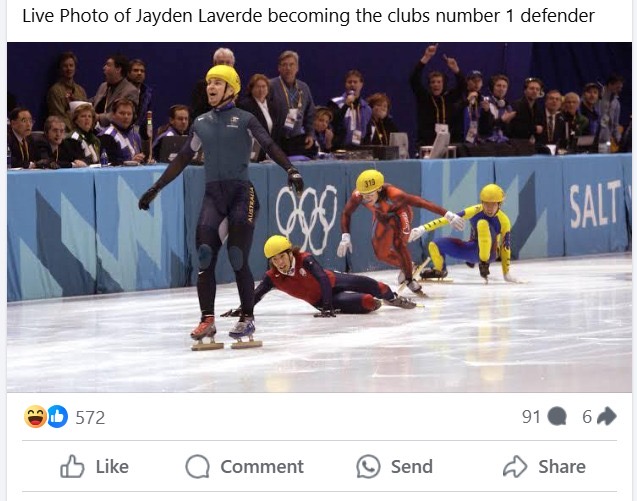Click the Comment button label
Screen dimensions: 637x501
click(262, 466)
